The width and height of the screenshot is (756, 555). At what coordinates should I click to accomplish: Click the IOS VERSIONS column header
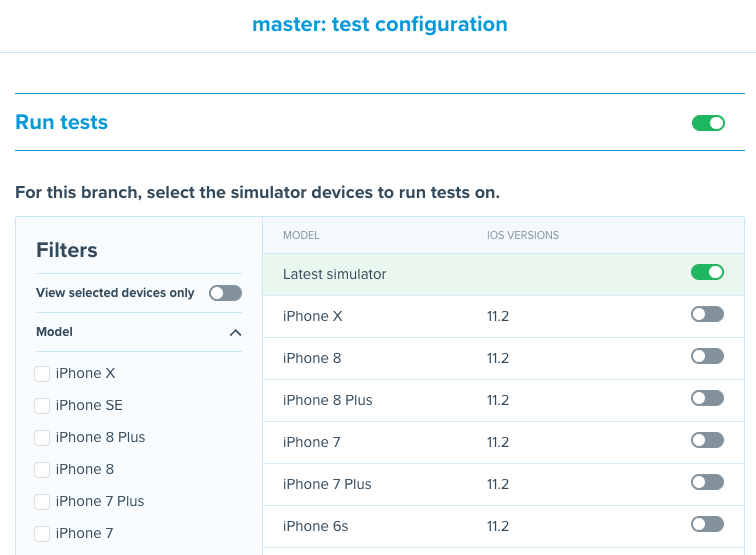pos(523,236)
